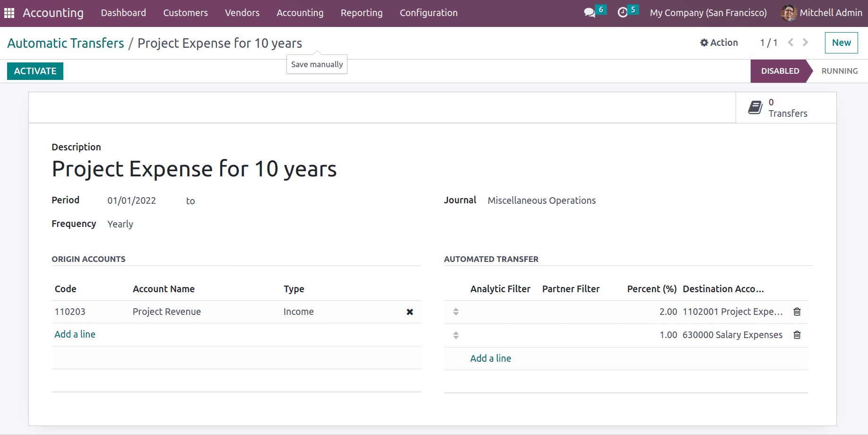Change the Frequency Yearly dropdown
Screen dimensions: 868x435
pyautogui.click(x=120, y=224)
